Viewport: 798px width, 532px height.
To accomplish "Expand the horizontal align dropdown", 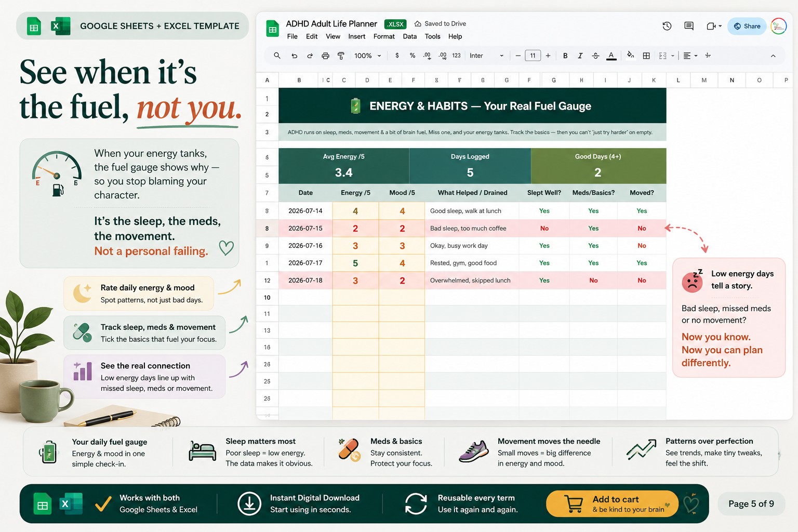I will coord(690,56).
